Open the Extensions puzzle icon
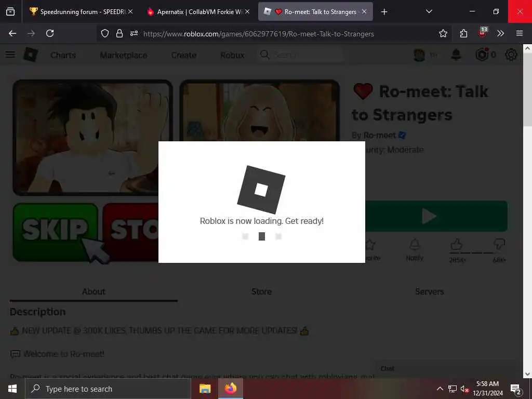 pyautogui.click(x=463, y=33)
